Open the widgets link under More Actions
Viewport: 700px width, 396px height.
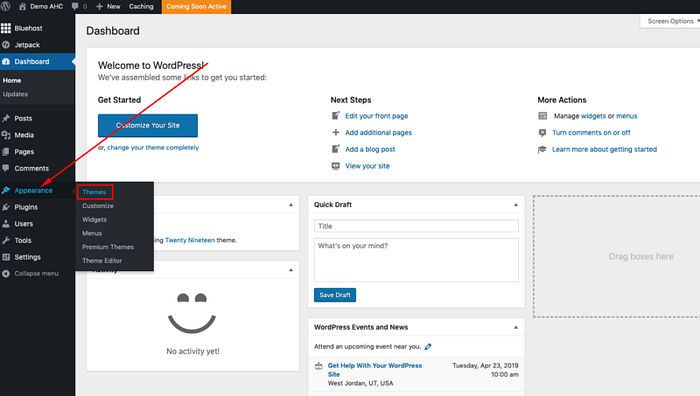pyautogui.click(x=593, y=116)
